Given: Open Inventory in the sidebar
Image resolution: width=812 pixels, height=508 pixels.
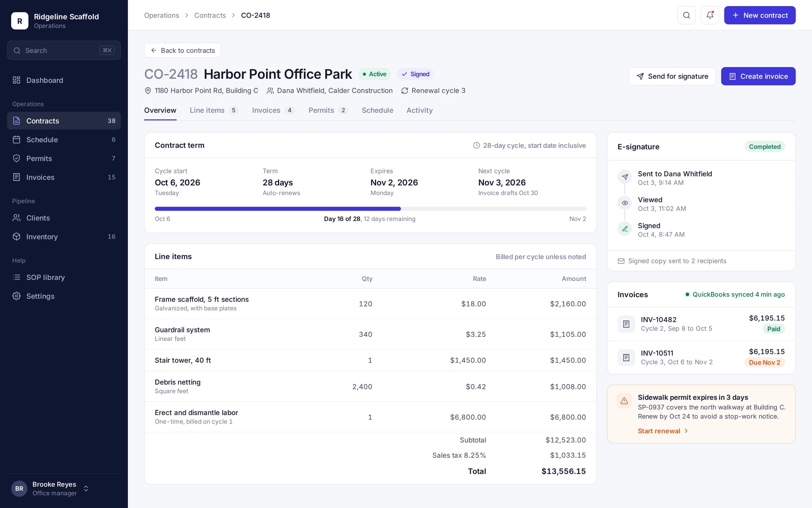Looking at the screenshot, I should coord(64,236).
